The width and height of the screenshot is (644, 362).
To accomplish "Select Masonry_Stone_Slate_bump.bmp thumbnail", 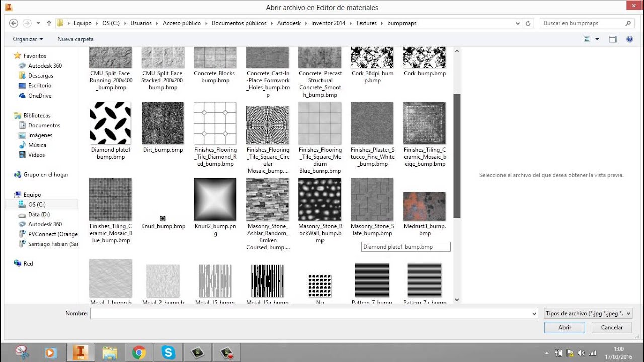I will pos(372,200).
